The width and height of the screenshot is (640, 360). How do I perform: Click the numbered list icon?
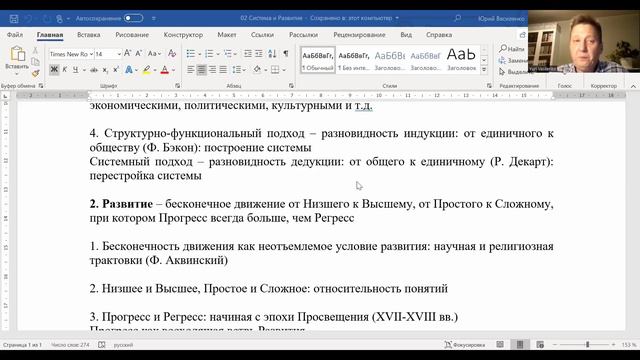[209, 53]
